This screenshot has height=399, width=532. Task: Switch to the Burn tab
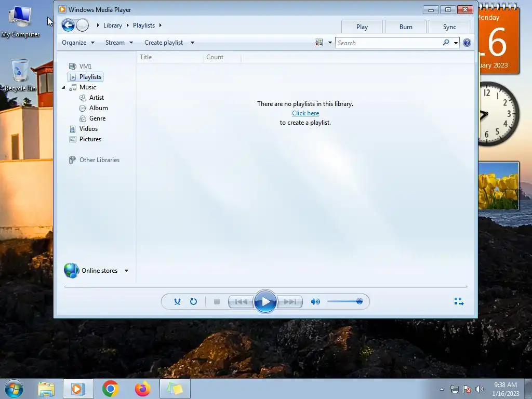[406, 27]
